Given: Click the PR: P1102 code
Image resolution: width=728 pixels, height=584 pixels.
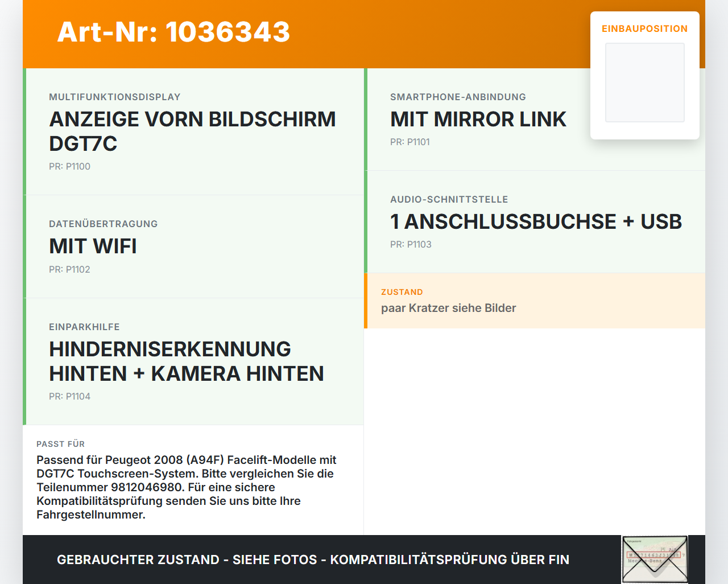Looking at the screenshot, I should coord(69,269).
